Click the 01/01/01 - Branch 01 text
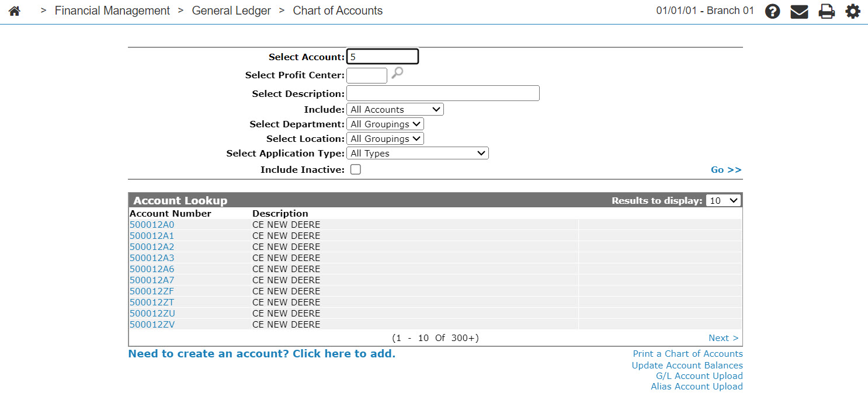868x400 pixels. point(705,11)
